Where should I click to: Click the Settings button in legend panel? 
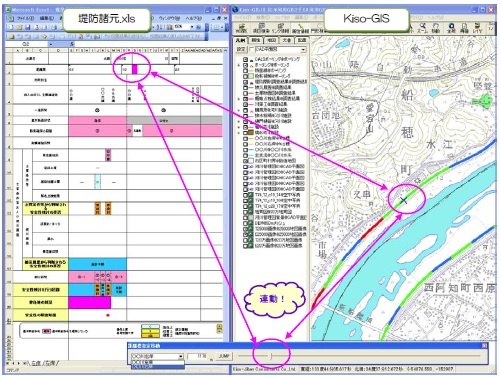point(241,49)
